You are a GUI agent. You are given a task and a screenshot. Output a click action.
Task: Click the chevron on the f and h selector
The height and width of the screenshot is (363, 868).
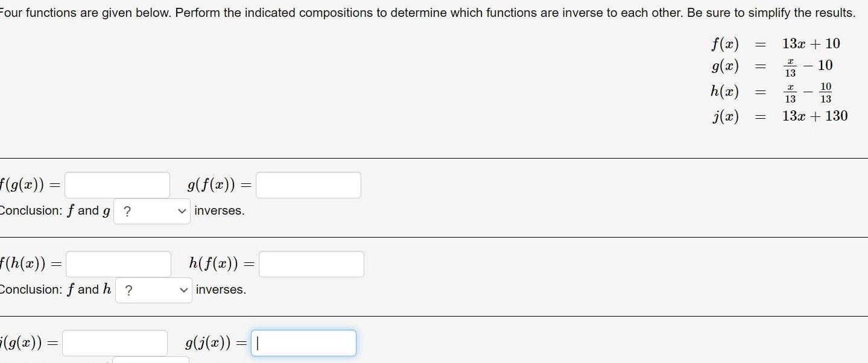pyautogui.click(x=182, y=289)
